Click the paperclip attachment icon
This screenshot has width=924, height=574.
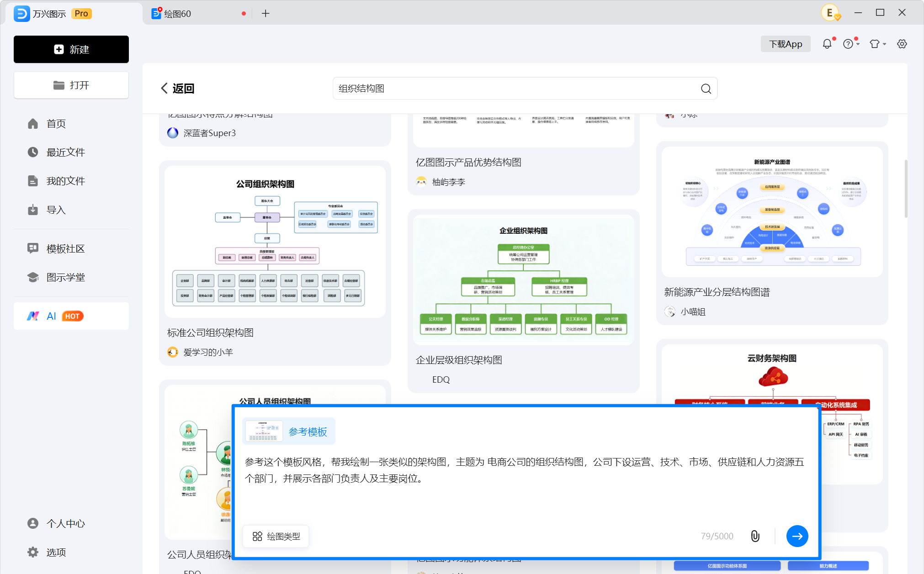[x=755, y=536]
